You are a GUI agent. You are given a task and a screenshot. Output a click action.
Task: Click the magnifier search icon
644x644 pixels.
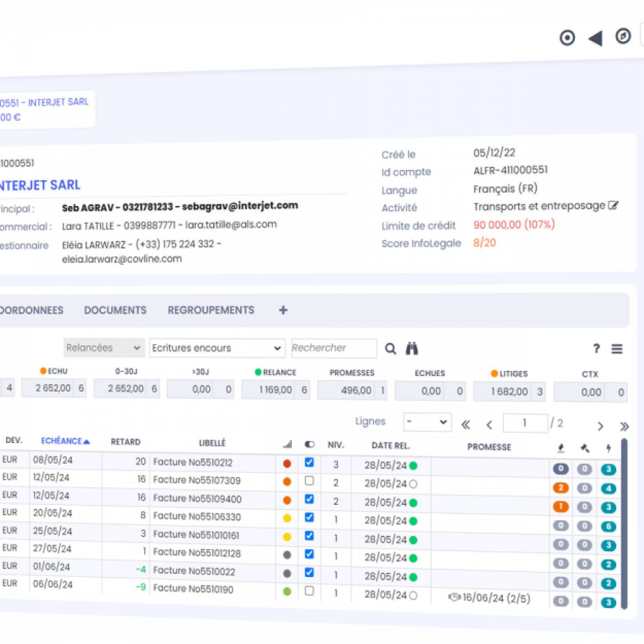point(390,349)
